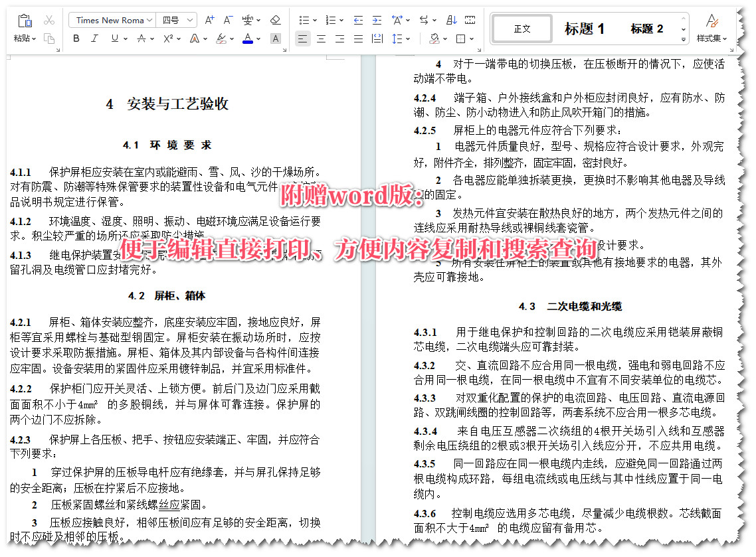Click the cut scissors icon
The width and height of the screenshot is (756, 557).
click(x=49, y=20)
